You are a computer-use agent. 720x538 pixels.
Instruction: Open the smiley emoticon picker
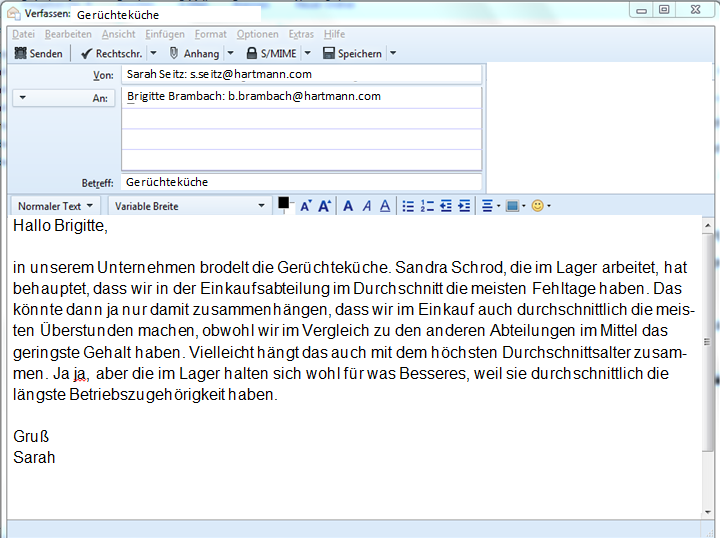pyautogui.click(x=538, y=206)
